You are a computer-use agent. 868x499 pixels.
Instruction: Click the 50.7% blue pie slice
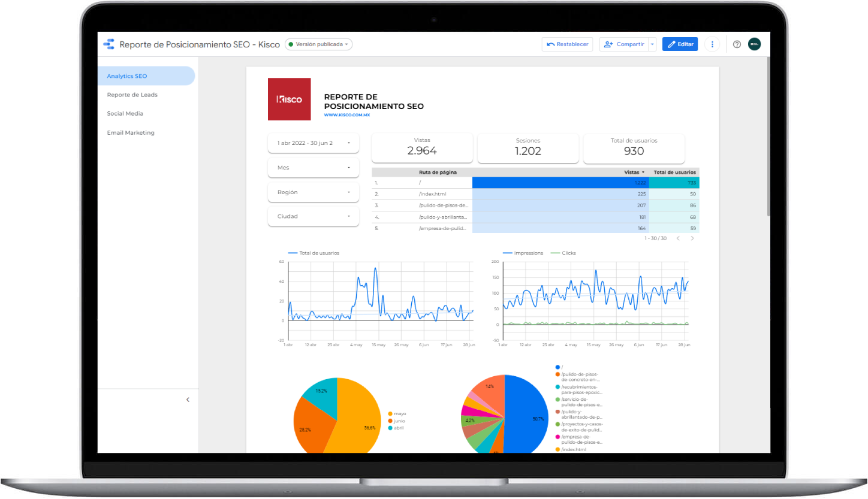click(528, 413)
